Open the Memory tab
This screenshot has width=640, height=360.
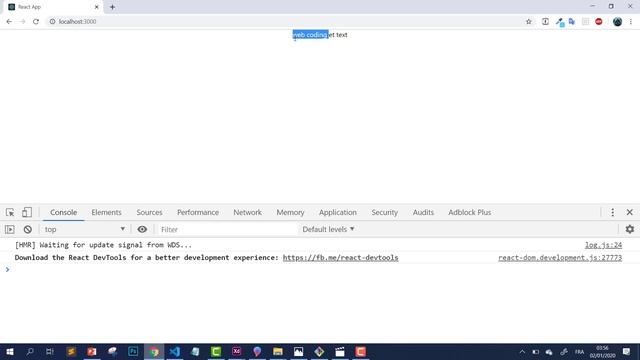(x=290, y=212)
